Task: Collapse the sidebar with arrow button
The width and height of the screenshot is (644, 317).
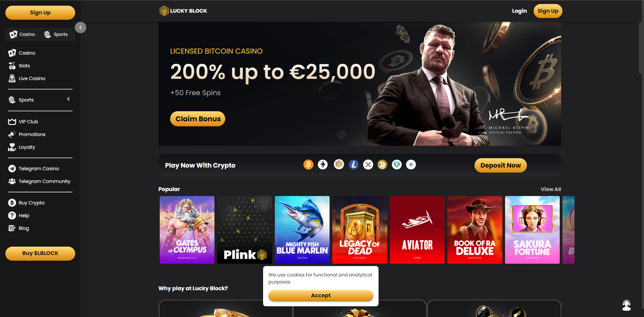Action: pos(81,27)
